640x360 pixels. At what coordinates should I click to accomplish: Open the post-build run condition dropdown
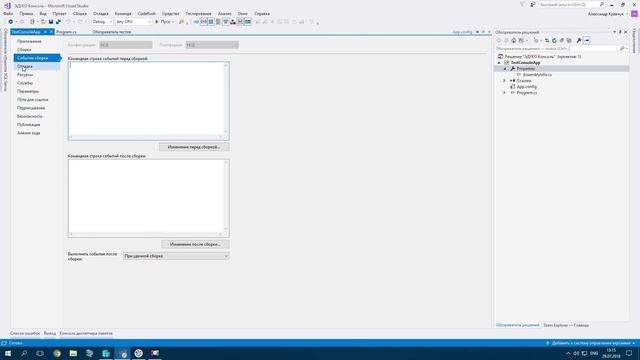(176, 256)
